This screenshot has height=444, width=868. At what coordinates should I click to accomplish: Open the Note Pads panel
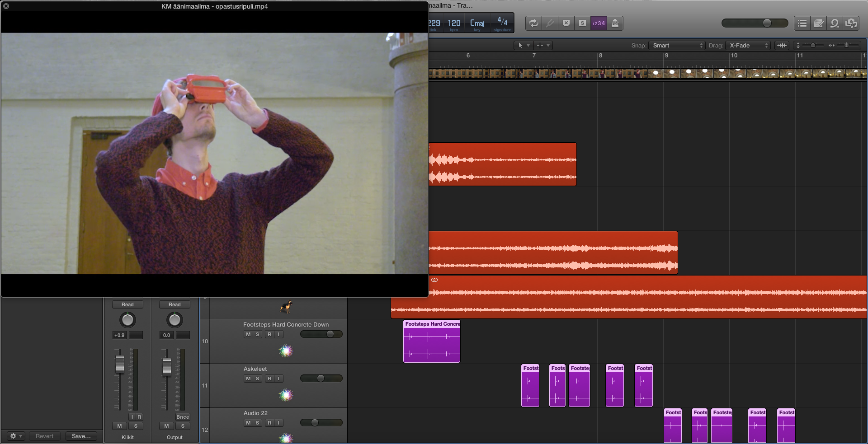[x=818, y=23]
